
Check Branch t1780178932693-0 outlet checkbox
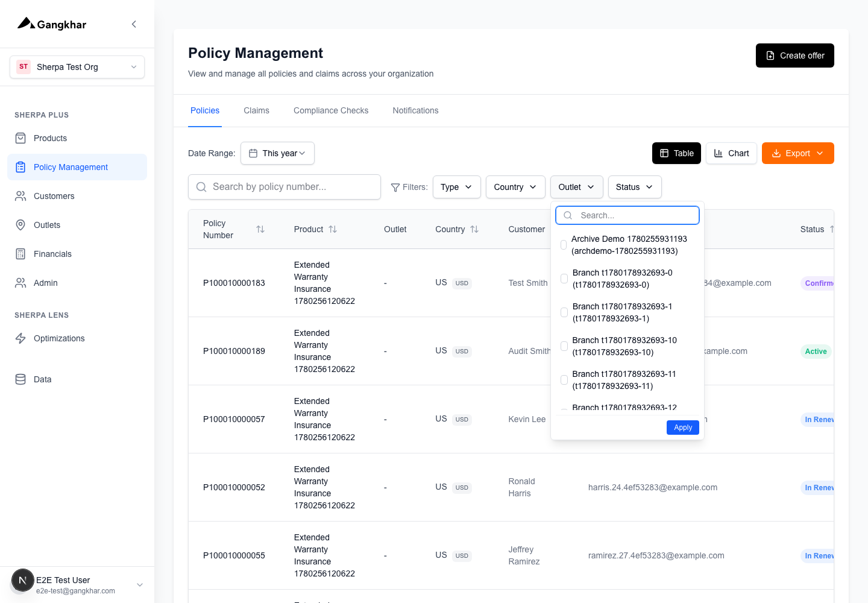564,279
